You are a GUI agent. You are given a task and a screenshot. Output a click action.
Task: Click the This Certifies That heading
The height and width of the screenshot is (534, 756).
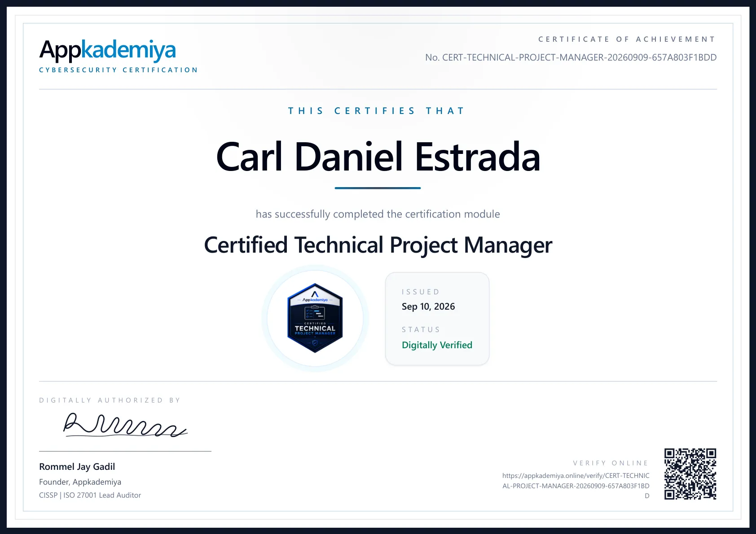(376, 111)
